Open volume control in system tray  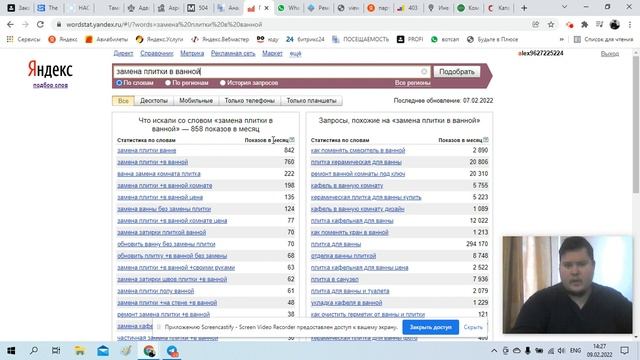pos(562,351)
